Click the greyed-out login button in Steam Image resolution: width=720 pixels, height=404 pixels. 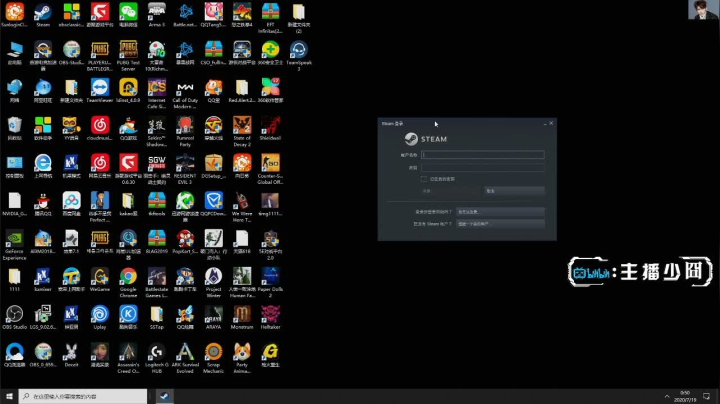click(x=451, y=191)
